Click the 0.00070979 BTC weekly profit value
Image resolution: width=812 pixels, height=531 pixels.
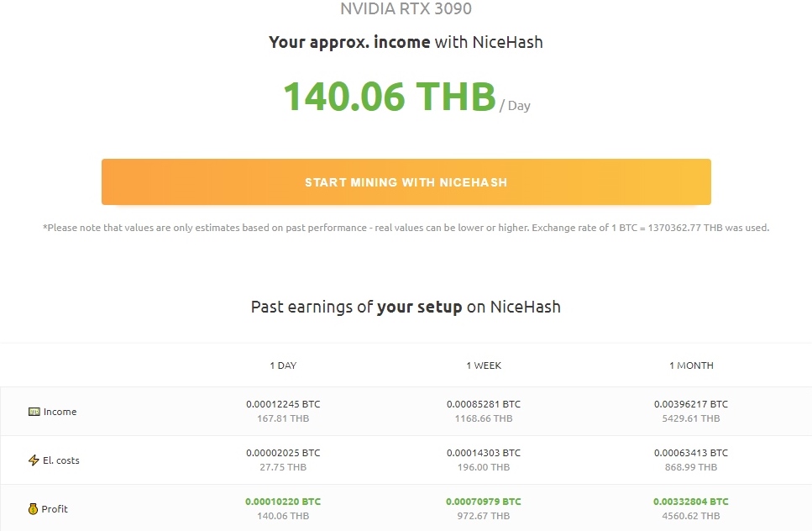coord(484,502)
